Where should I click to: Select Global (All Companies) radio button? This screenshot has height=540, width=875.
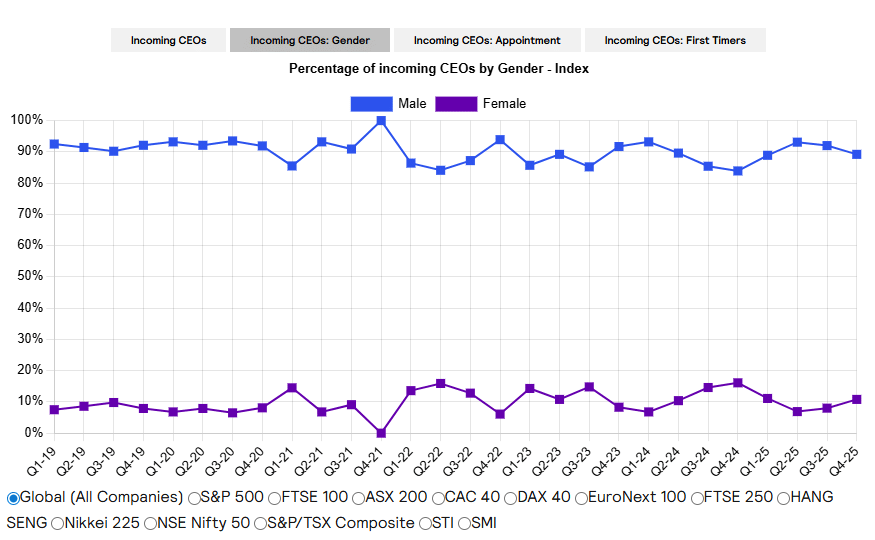(x=13, y=498)
